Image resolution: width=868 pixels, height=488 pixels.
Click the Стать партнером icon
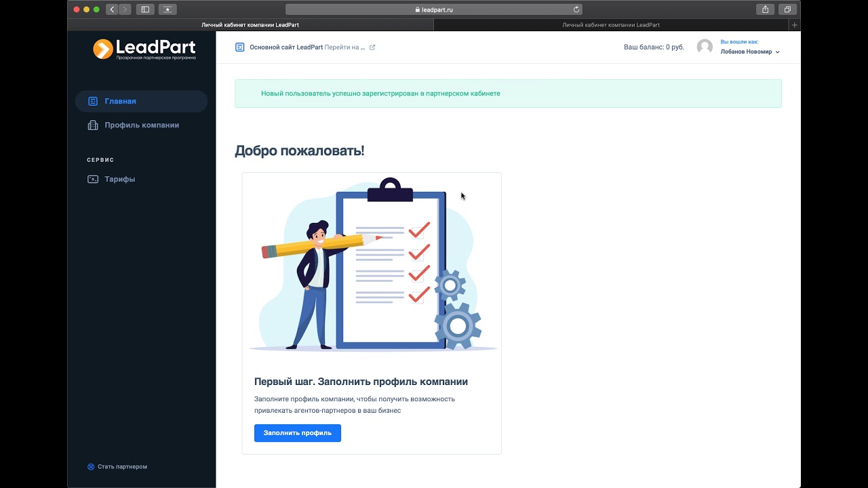coord(91,467)
